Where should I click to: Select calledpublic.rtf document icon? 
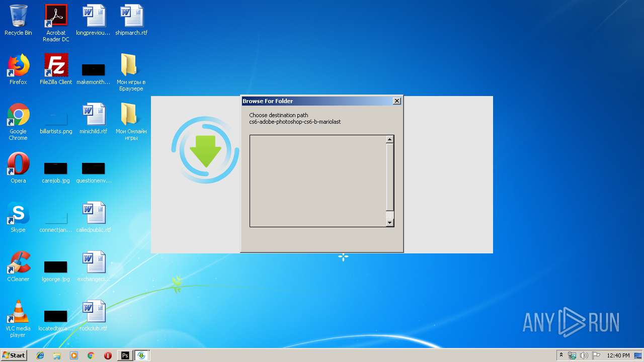click(94, 217)
